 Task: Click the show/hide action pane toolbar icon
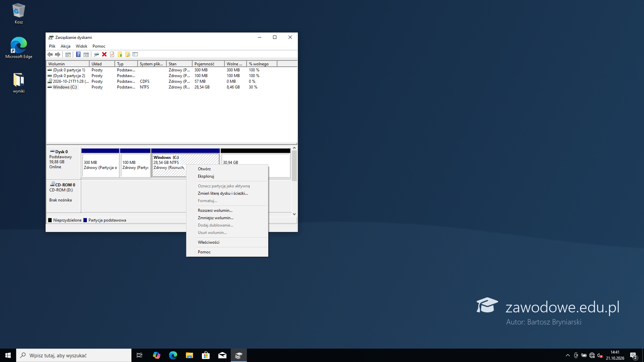coord(86,54)
